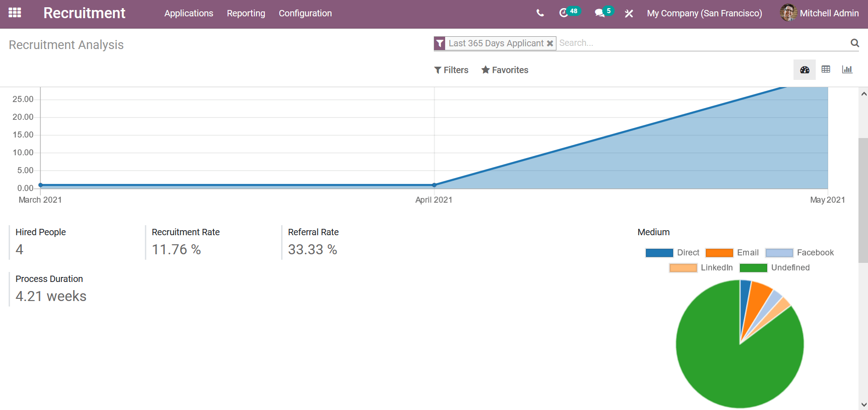Viewport: 868px width, 410px height.
Task: Open the Configuration menu
Action: (305, 13)
